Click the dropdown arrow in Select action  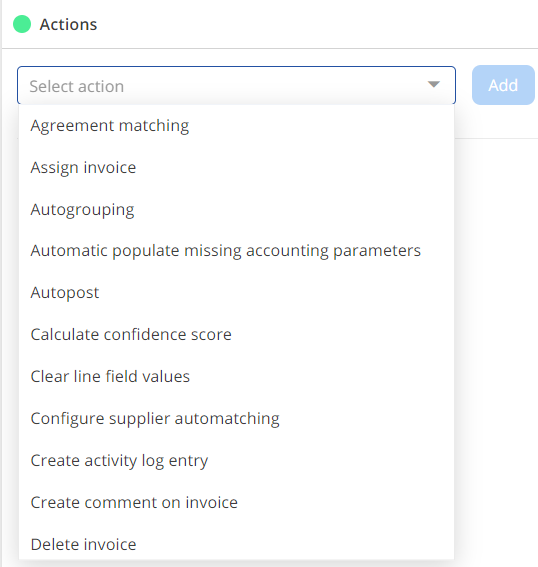click(434, 85)
